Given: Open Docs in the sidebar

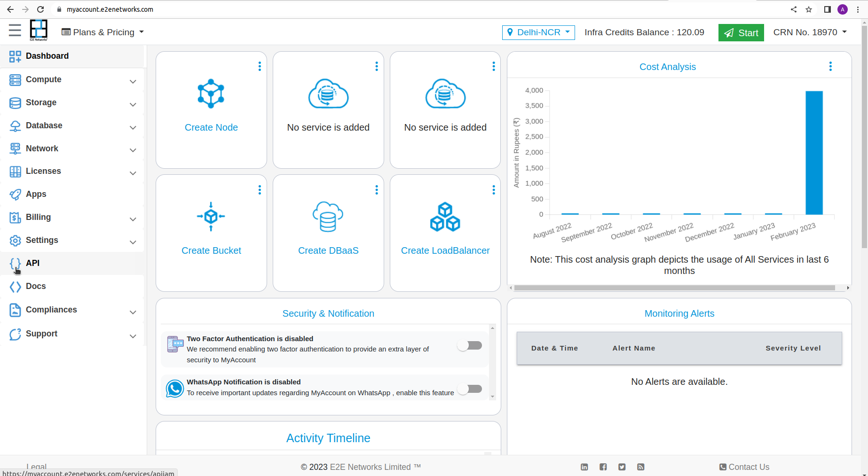Looking at the screenshot, I should (72, 287).
